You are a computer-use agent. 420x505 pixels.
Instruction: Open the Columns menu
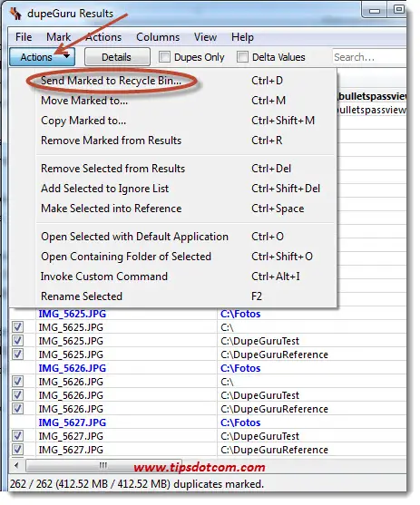click(158, 37)
